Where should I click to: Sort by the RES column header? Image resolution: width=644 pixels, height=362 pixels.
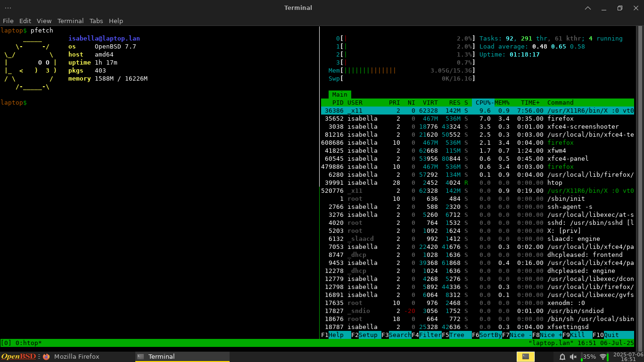tap(455, 102)
